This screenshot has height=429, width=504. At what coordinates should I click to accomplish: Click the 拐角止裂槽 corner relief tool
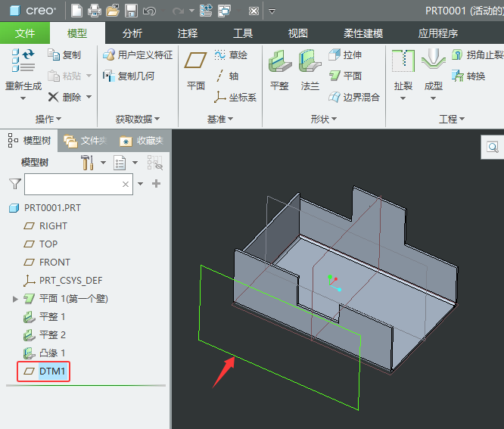pos(478,55)
